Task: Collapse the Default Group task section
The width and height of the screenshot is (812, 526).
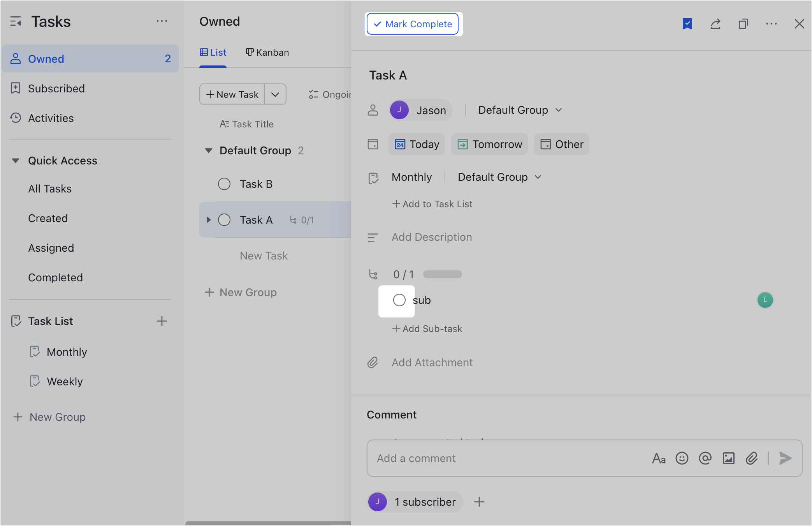Action: pyautogui.click(x=209, y=150)
